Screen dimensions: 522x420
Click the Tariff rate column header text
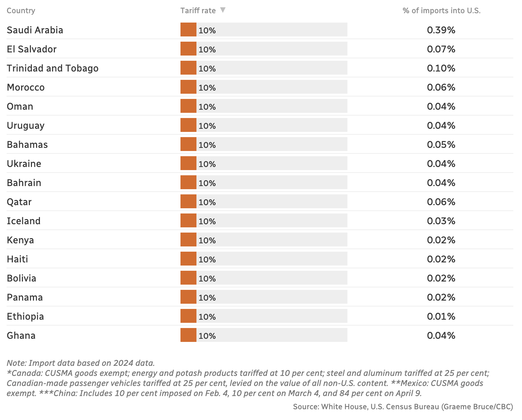[x=198, y=10]
